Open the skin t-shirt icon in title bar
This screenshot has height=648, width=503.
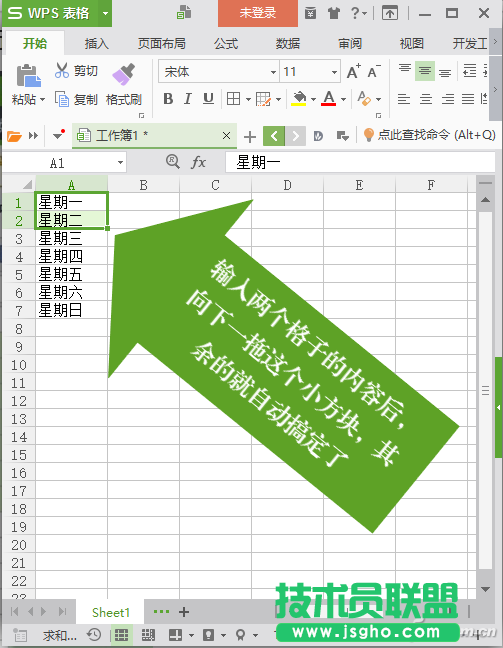click(334, 14)
